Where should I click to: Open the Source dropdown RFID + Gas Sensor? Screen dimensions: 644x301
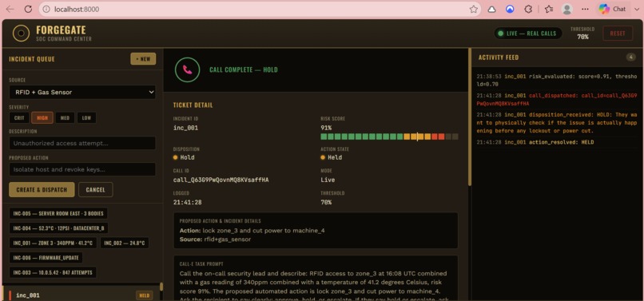pyautogui.click(x=82, y=92)
